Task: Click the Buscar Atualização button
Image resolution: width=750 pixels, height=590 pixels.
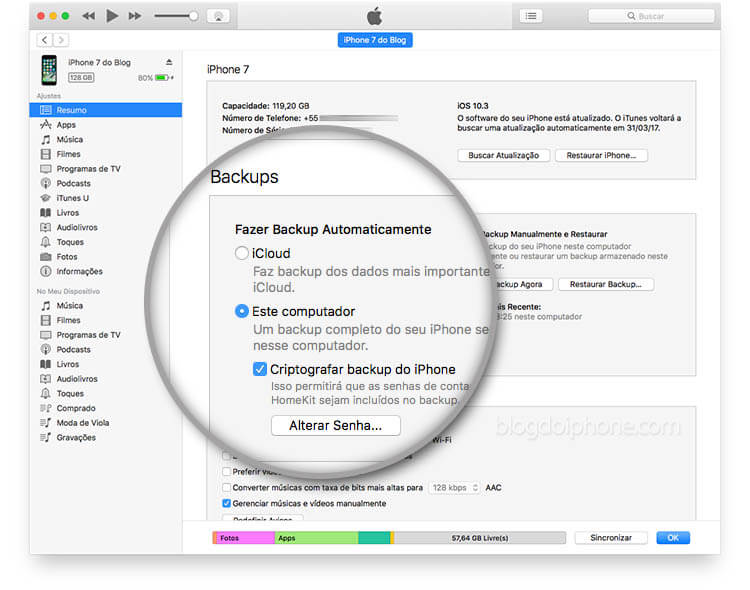Action: tap(503, 156)
